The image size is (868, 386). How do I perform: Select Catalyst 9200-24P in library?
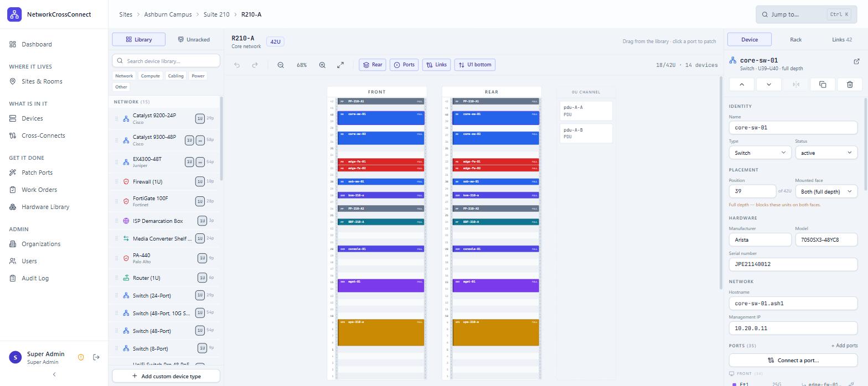pyautogui.click(x=165, y=118)
